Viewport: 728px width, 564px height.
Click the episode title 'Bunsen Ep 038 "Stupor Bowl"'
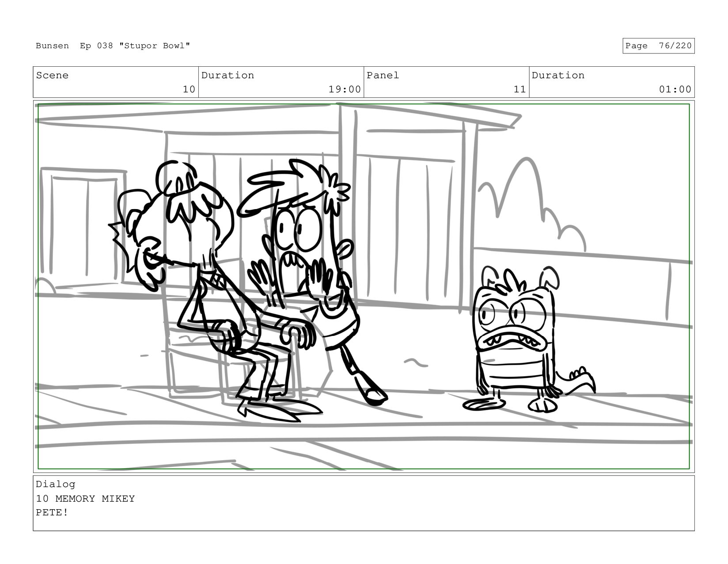coord(113,46)
